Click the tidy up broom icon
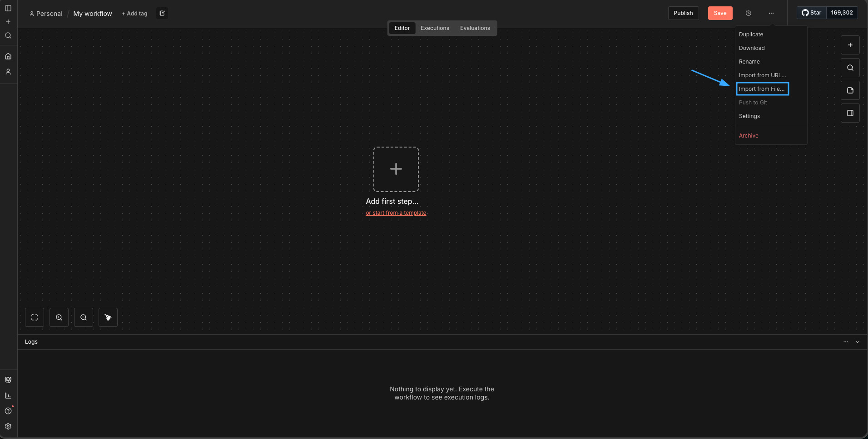 (108, 317)
